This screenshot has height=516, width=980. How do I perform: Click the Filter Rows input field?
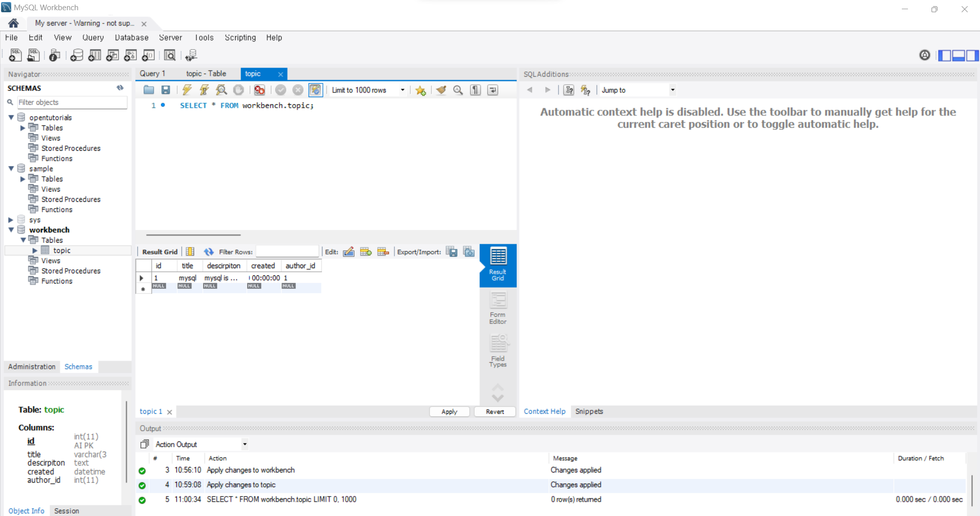(x=287, y=251)
